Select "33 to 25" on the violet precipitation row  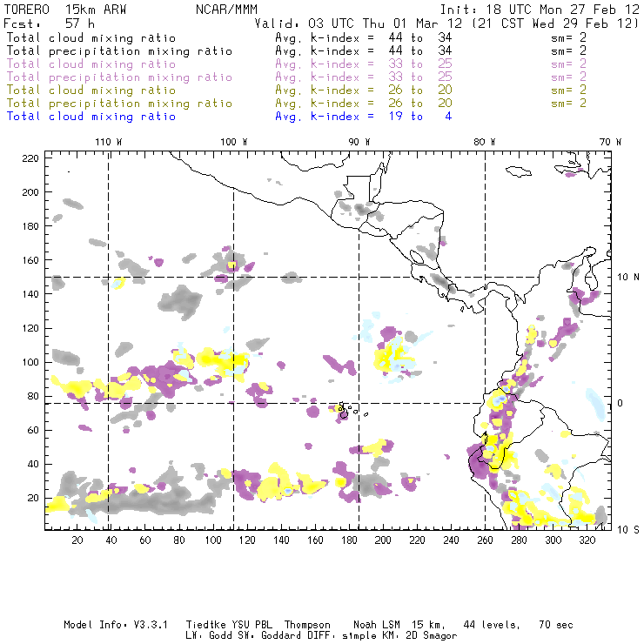pos(420,77)
